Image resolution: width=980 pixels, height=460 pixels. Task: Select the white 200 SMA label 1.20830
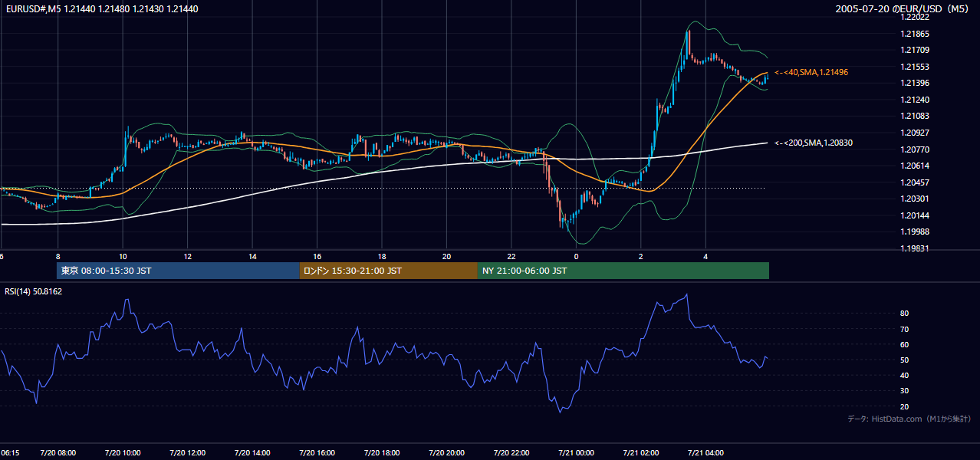[814, 143]
